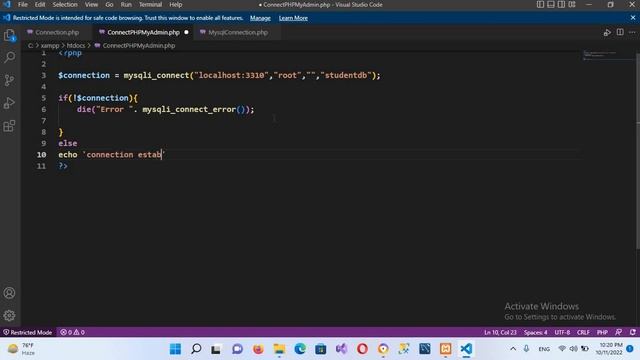Change file encoding via UTF-8
The height and width of the screenshot is (360, 640).
[562, 332]
